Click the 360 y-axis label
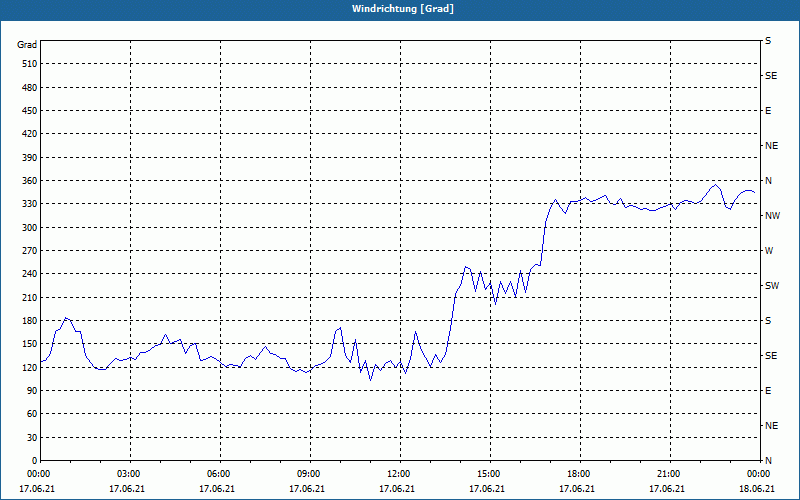Screen dimensions: 800x500 point(30,181)
